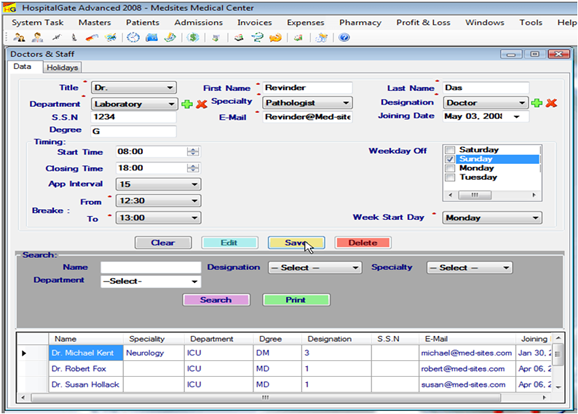Open the search Department Select dropdown
Screen dimensions: 578x414
(151, 282)
